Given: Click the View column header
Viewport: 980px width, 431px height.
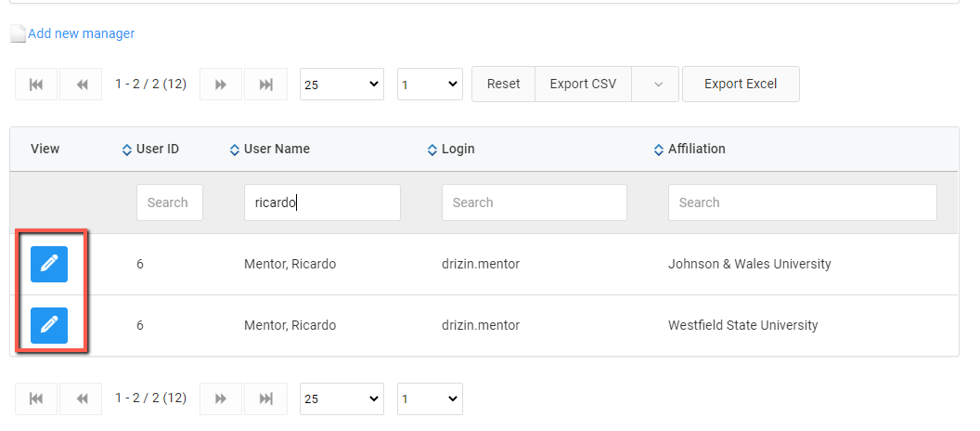Looking at the screenshot, I should tap(45, 150).
